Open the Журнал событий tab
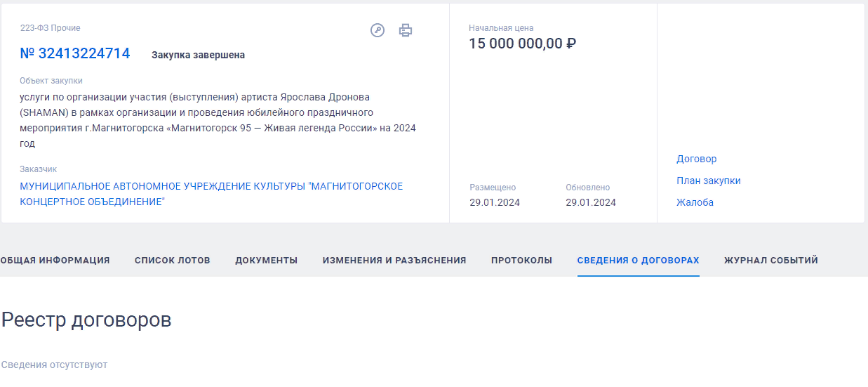The height and width of the screenshot is (387, 868). point(770,260)
